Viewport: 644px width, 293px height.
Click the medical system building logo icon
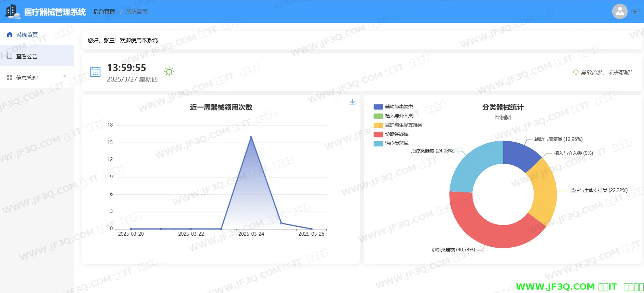click(12, 12)
